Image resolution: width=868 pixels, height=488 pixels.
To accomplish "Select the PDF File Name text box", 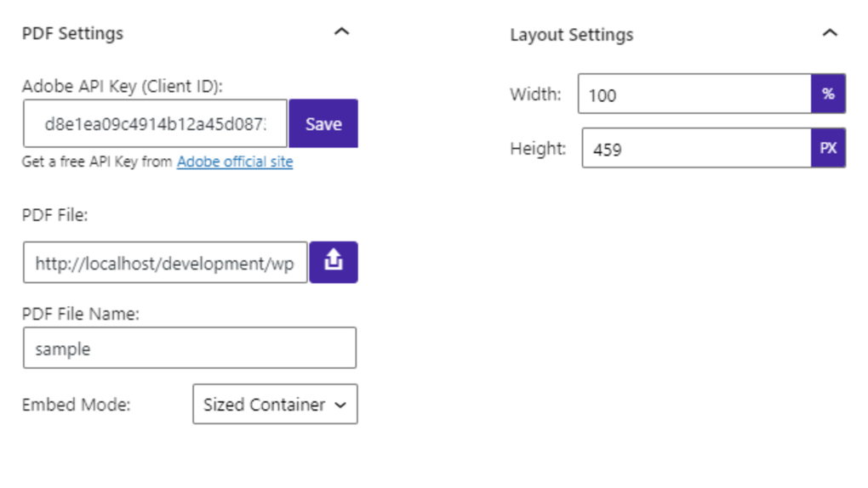I will [189, 349].
